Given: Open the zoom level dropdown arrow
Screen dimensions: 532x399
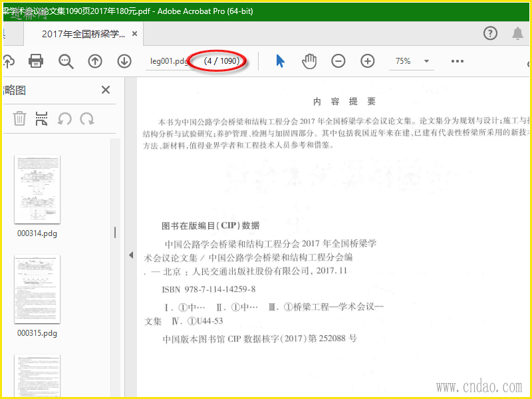Looking at the screenshot, I should click(x=426, y=61).
